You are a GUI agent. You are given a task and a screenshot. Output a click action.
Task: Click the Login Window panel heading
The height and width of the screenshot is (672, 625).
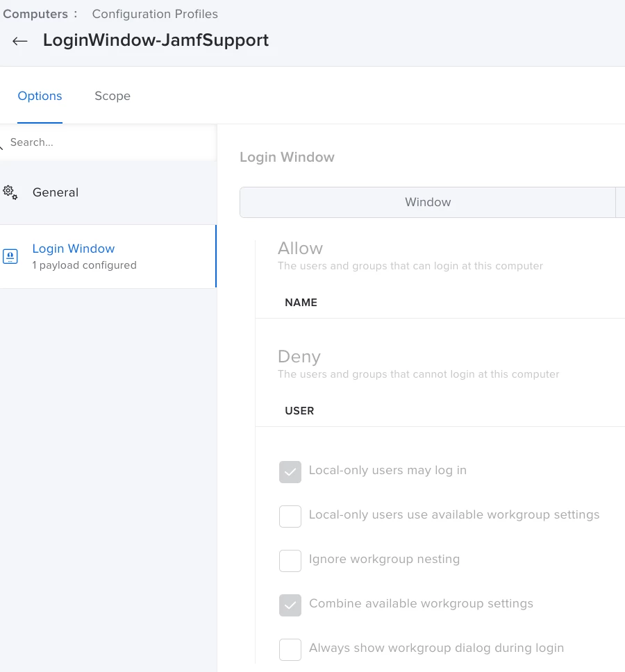[287, 158]
